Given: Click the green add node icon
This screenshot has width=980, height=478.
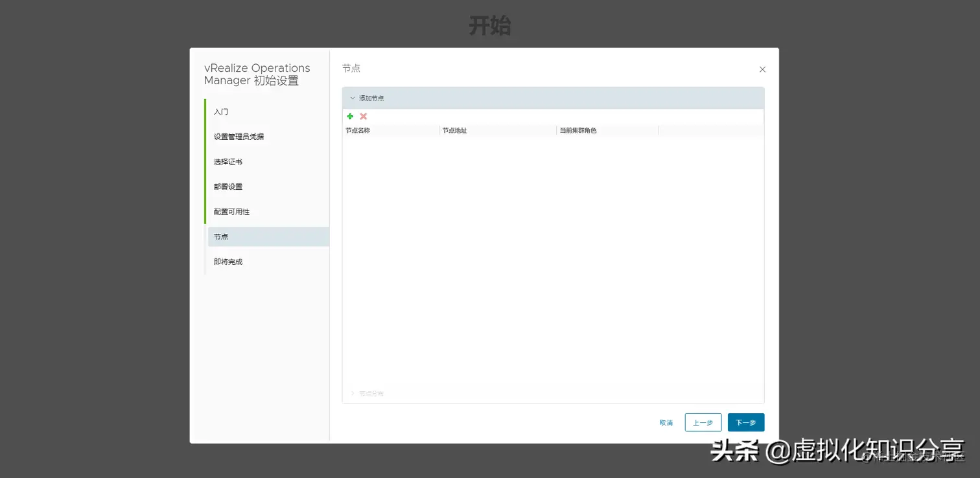Looking at the screenshot, I should [351, 117].
